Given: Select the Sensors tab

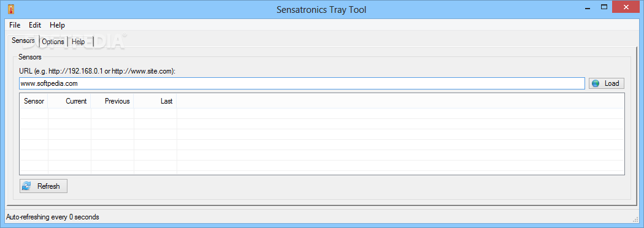Looking at the screenshot, I should click(x=23, y=40).
